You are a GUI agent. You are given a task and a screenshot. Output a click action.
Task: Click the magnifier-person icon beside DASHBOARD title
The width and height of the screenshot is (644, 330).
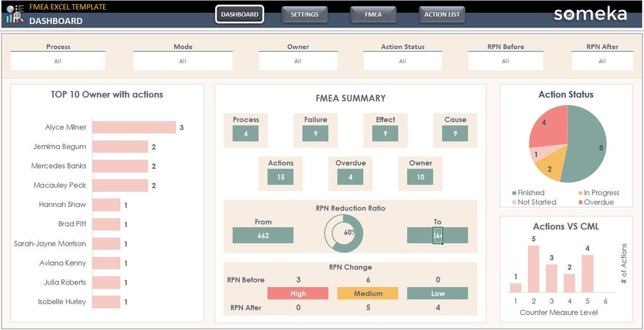point(17,16)
